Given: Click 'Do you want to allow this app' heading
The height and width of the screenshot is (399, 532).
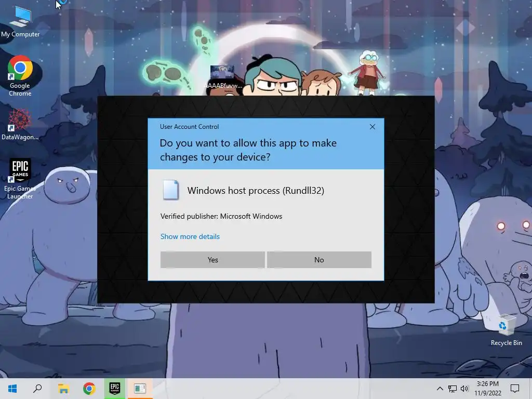Looking at the screenshot, I should pyautogui.click(x=248, y=150).
